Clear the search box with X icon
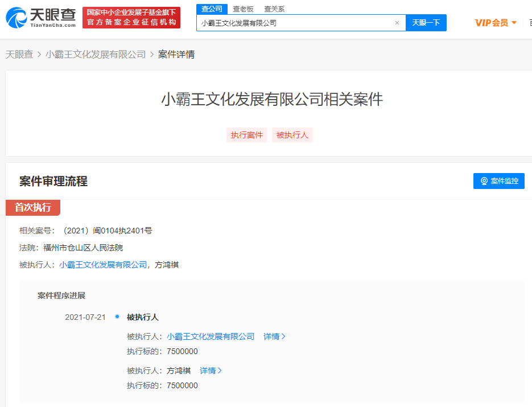 pyautogui.click(x=397, y=23)
